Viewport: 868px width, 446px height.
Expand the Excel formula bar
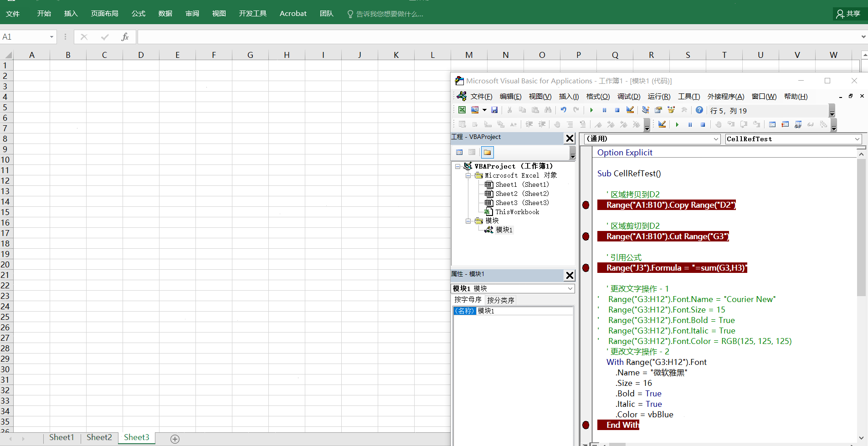[863, 37]
